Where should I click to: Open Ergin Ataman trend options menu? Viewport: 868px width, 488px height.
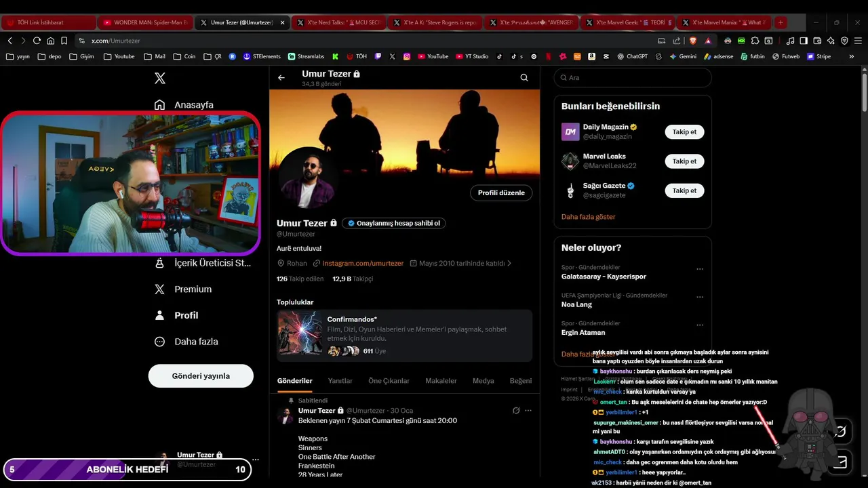pos(700,325)
